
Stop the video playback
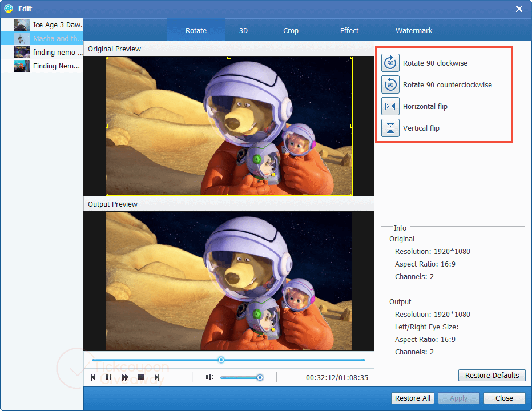coord(141,377)
